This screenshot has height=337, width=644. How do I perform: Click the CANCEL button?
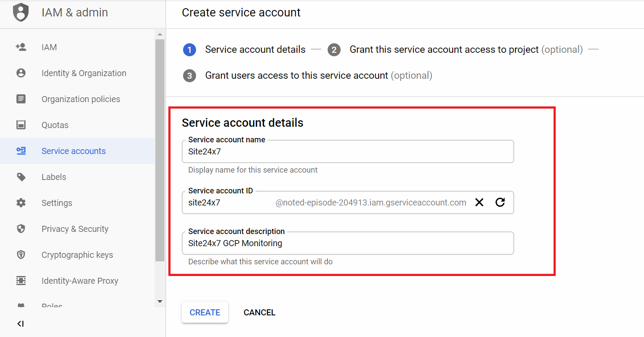[260, 312]
